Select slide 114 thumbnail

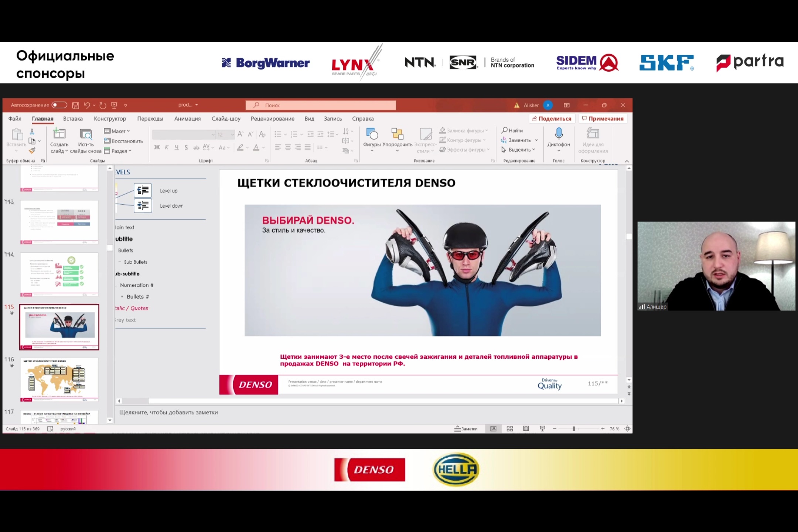[59, 274]
